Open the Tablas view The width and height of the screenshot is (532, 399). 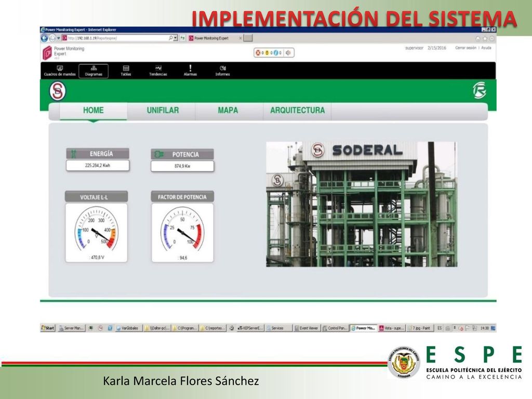click(126, 71)
